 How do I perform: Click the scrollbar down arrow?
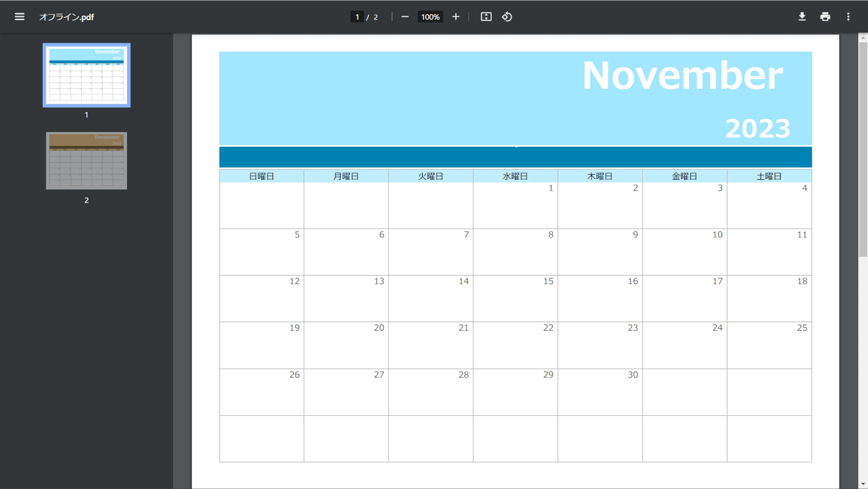[x=863, y=484]
